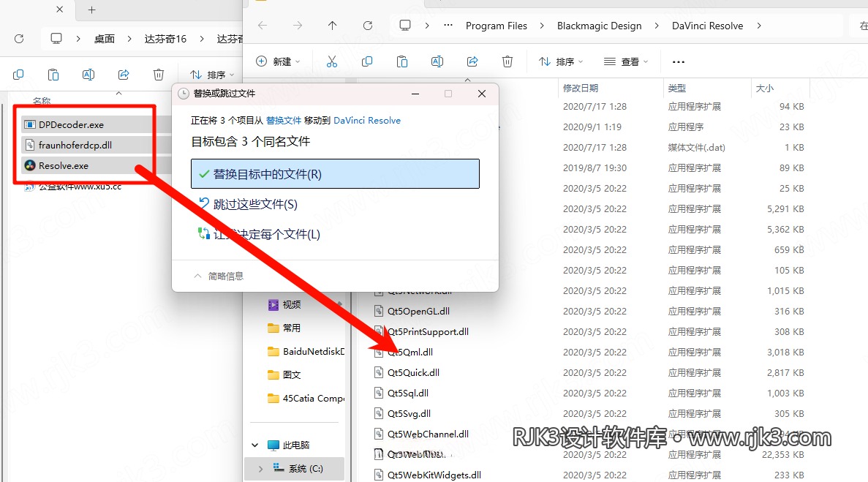
Task: Sort by 修改日期 column header
Action: click(x=581, y=88)
